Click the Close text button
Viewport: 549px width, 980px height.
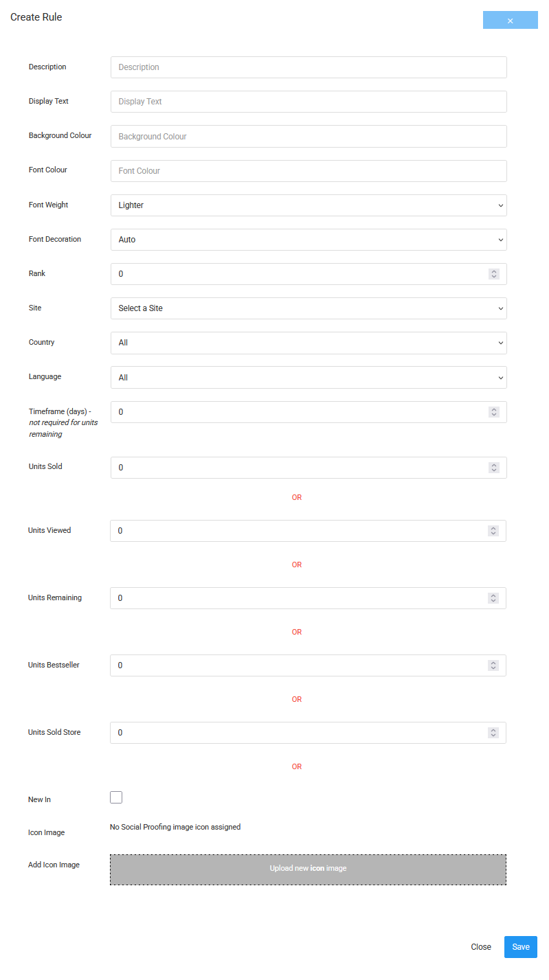(x=481, y=947)
